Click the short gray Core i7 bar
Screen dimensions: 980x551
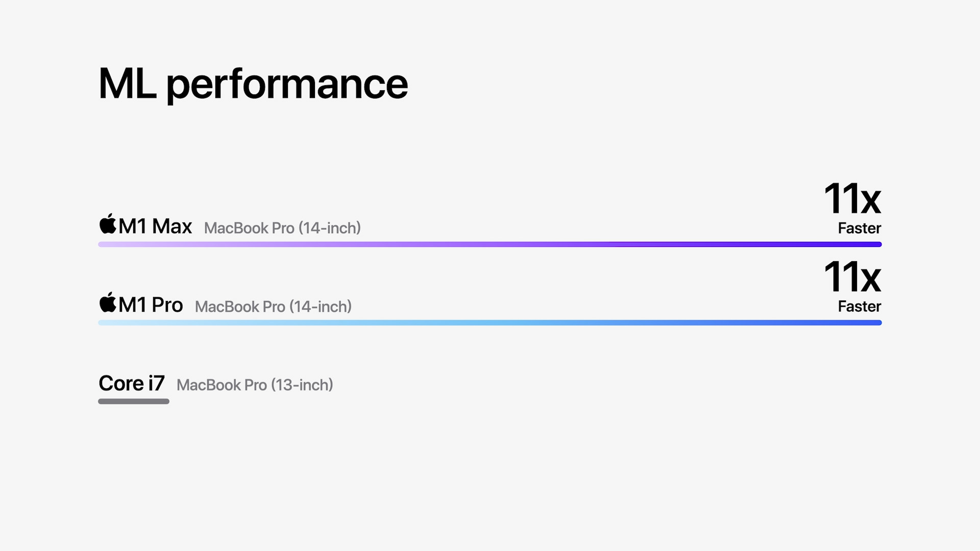[x=134, y=402]
